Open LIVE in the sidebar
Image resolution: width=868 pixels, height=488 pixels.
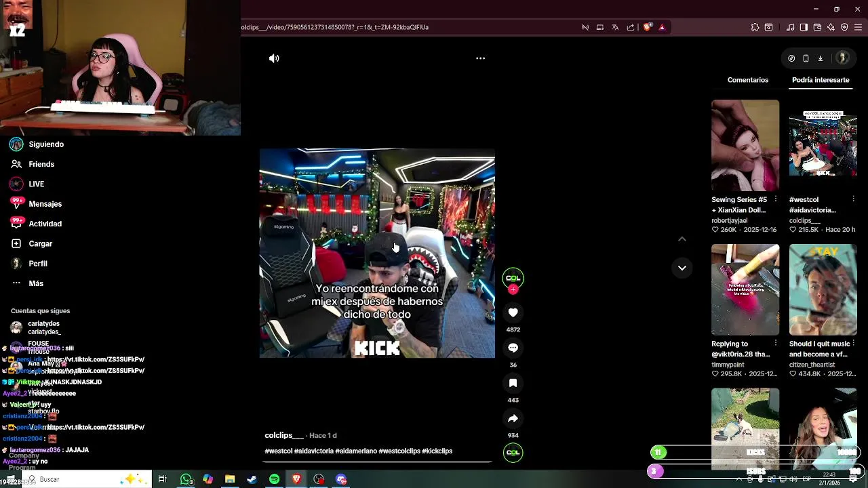pyautogui.click(x=27, y=184)
